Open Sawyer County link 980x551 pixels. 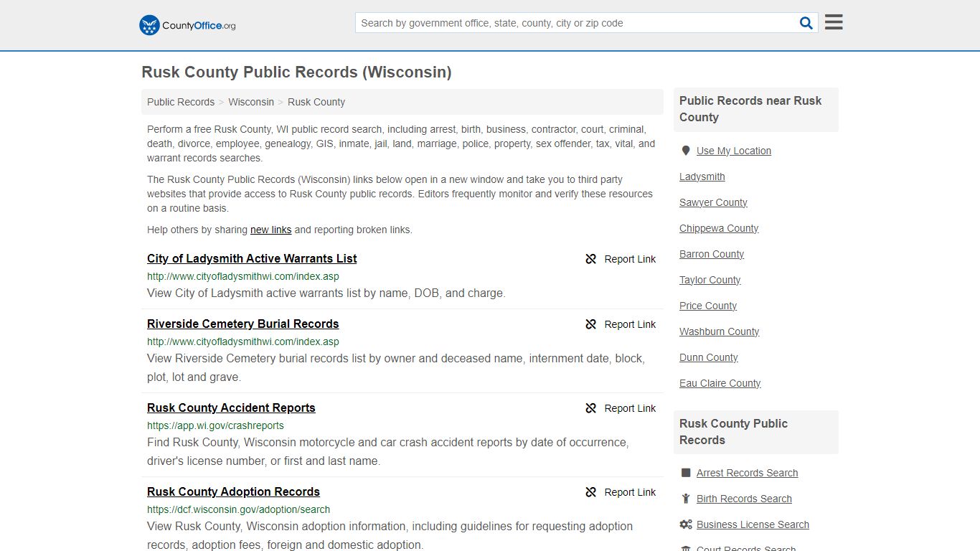click(713, 202)
